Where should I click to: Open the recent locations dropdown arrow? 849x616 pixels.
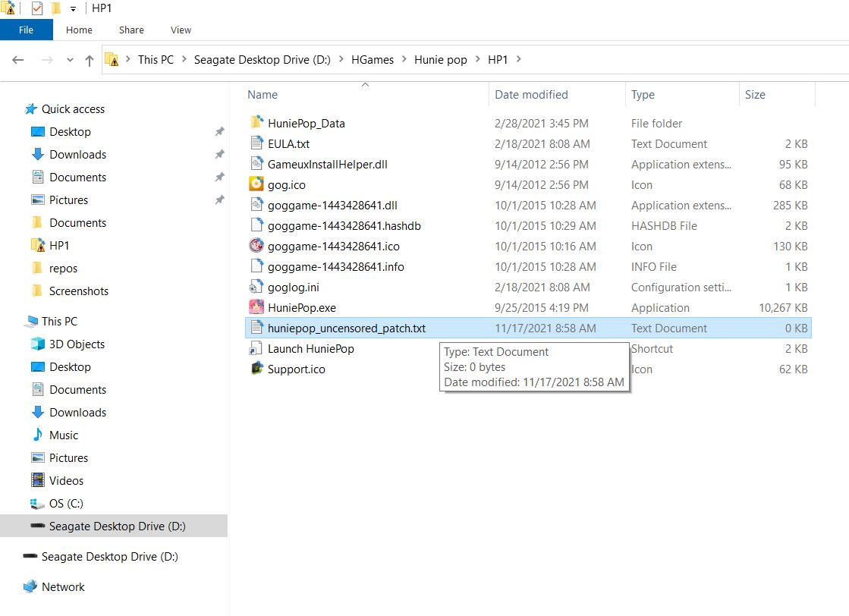[x=70, y=60]
